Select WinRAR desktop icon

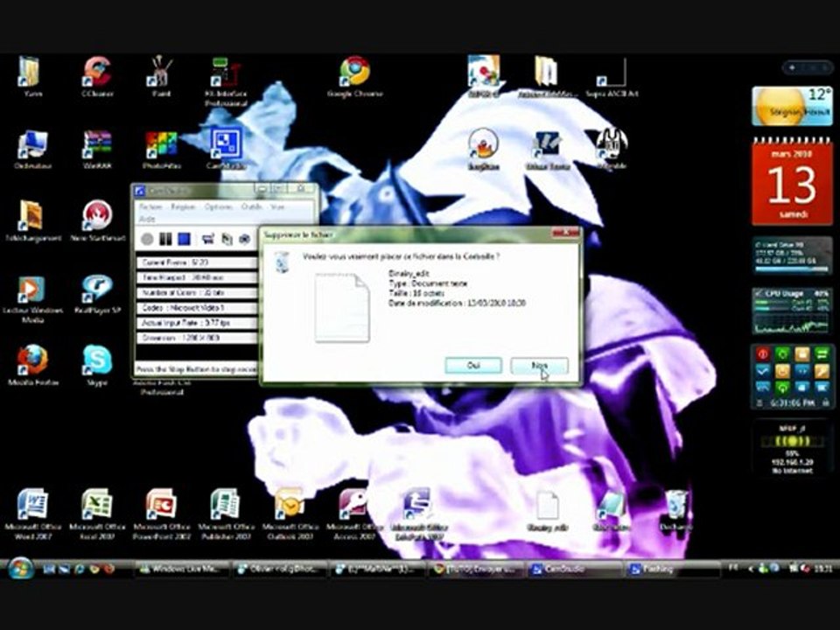click(x=97, y=150)
